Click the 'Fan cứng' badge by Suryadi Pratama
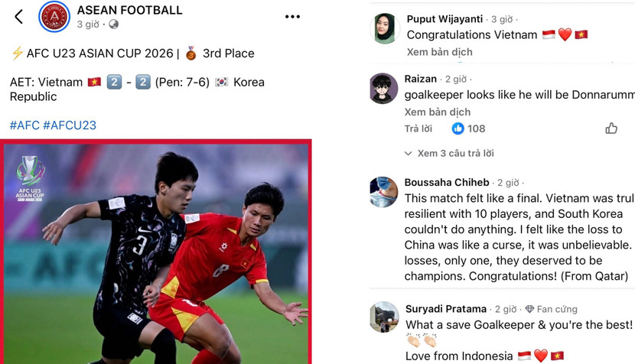Image resolution: width=635 pixels, height=364 pixels. [551, 309]
